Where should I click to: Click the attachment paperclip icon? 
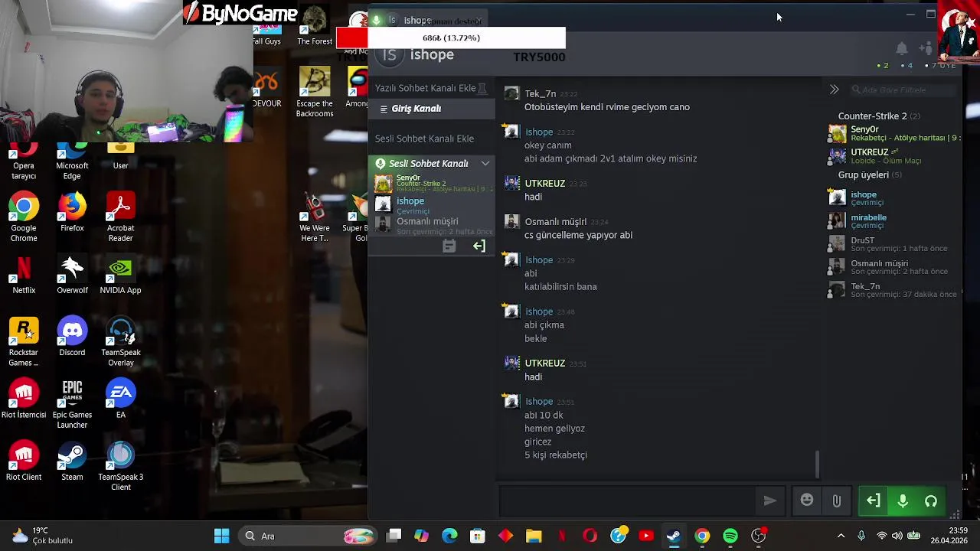[836, 500]
